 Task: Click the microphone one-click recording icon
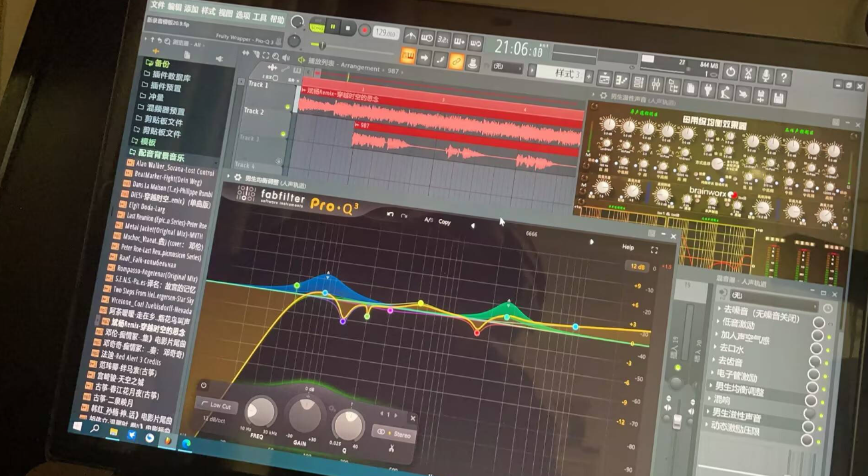point(766,76)
